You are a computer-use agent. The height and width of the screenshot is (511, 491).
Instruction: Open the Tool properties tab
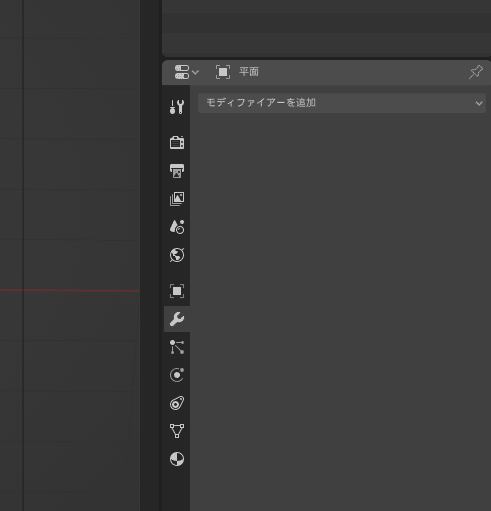(x=177, y=107)
